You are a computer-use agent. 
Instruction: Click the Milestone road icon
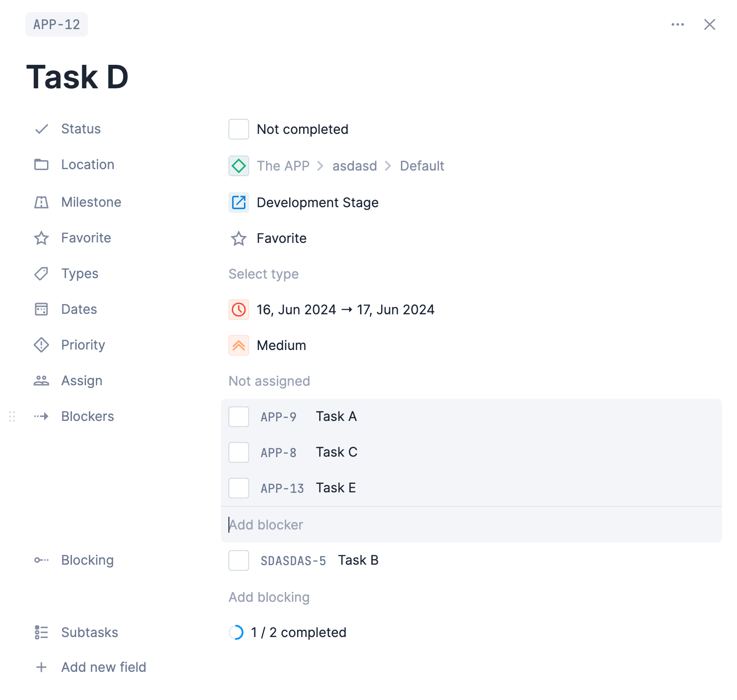pos(41,202)
